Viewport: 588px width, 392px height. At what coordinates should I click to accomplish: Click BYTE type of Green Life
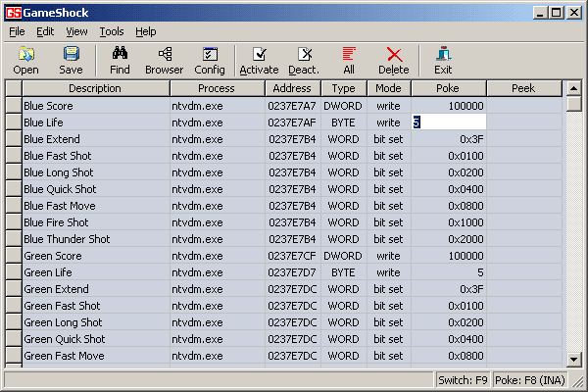[343, 272]
